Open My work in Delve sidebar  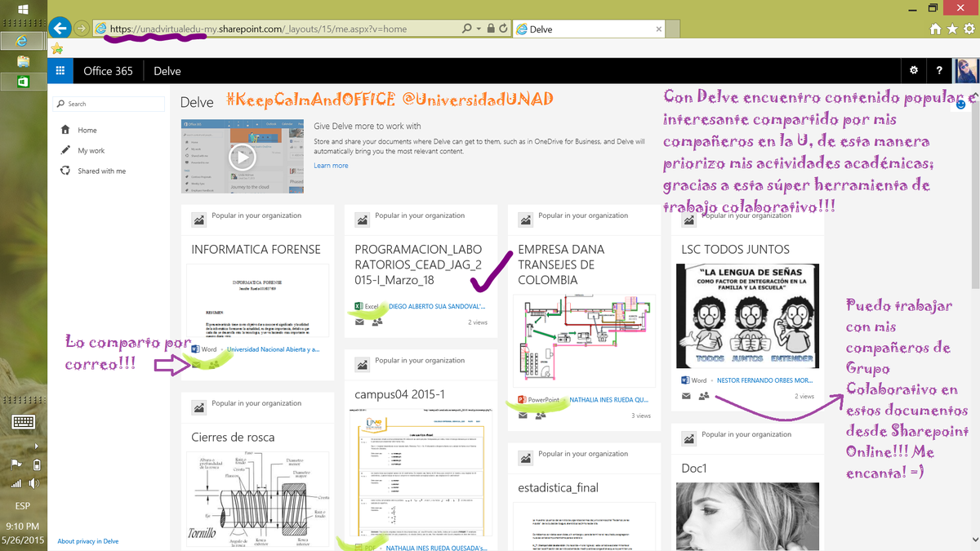point(91,150)
